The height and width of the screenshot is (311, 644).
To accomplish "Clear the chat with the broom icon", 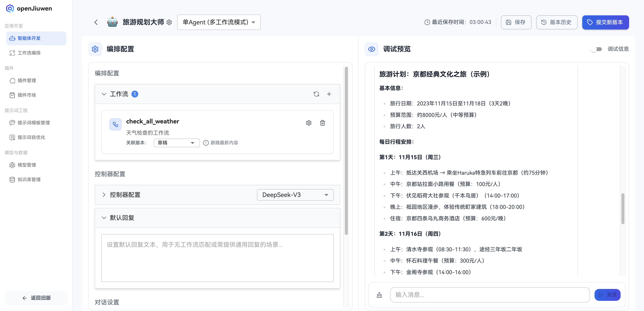I will pyautogui.click(x=379, y=295).
